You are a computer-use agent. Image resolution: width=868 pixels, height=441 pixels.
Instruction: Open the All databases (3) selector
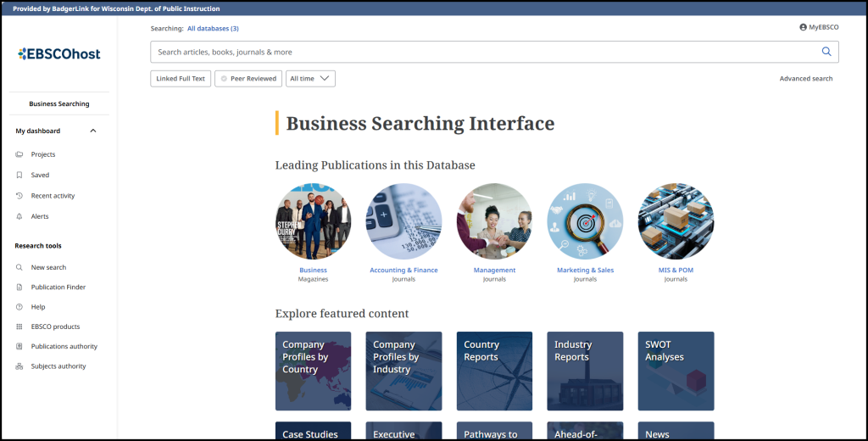[213, 28]
